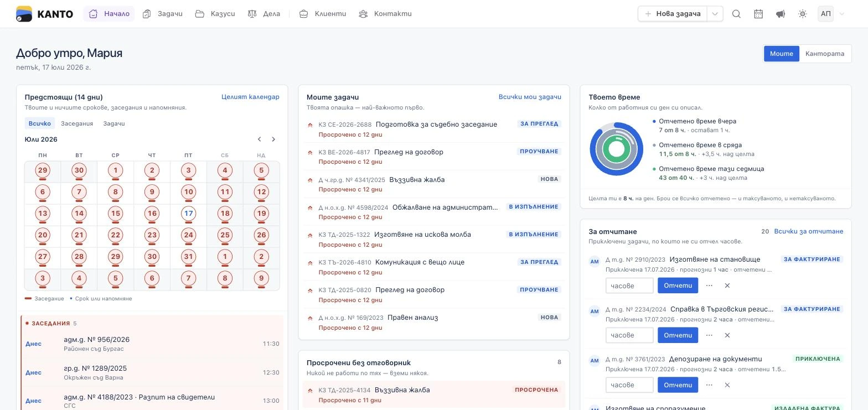
Task: Focus hours field for Изготвяне на становище
Action: point(629,286)
